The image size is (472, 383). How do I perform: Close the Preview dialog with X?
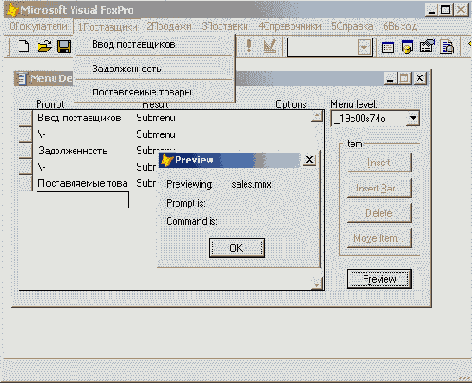(x=309, y=160)
